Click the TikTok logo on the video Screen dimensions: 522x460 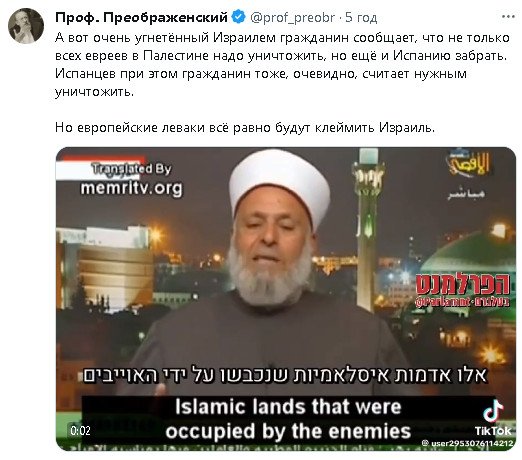(493, 418)
